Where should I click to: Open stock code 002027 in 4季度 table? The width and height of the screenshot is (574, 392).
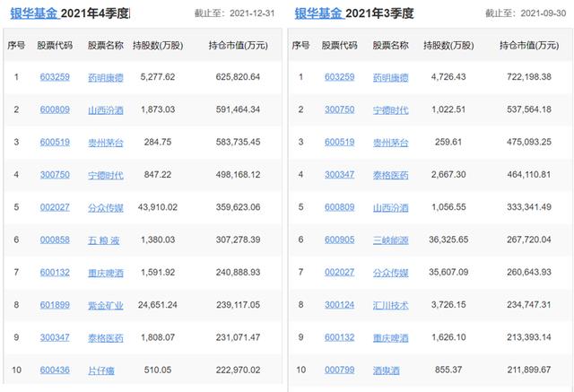(x=55, y=207)
